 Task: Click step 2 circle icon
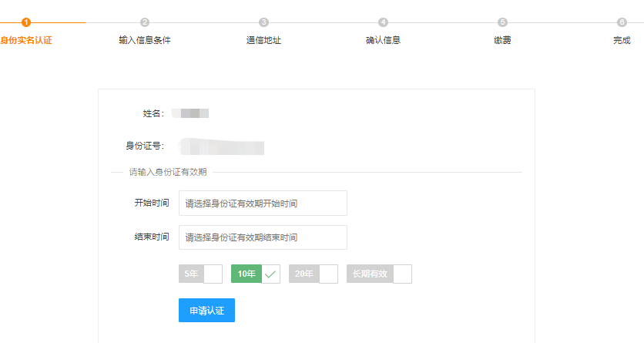click(145, 22)
